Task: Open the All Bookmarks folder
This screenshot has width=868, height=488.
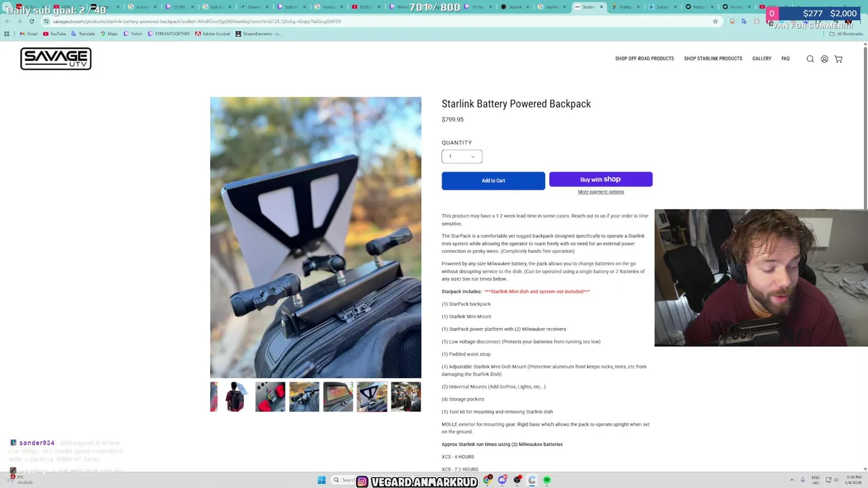Action: (x=846, y=33)
